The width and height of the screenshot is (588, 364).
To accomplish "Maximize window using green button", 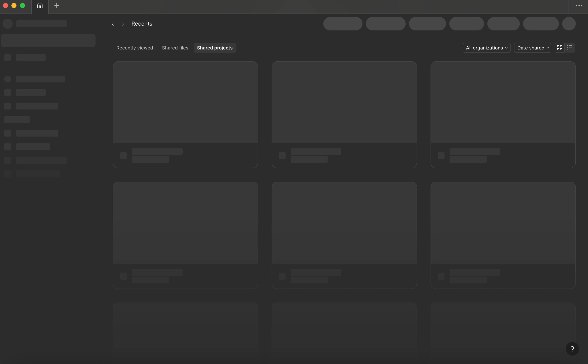I will 22,5.
